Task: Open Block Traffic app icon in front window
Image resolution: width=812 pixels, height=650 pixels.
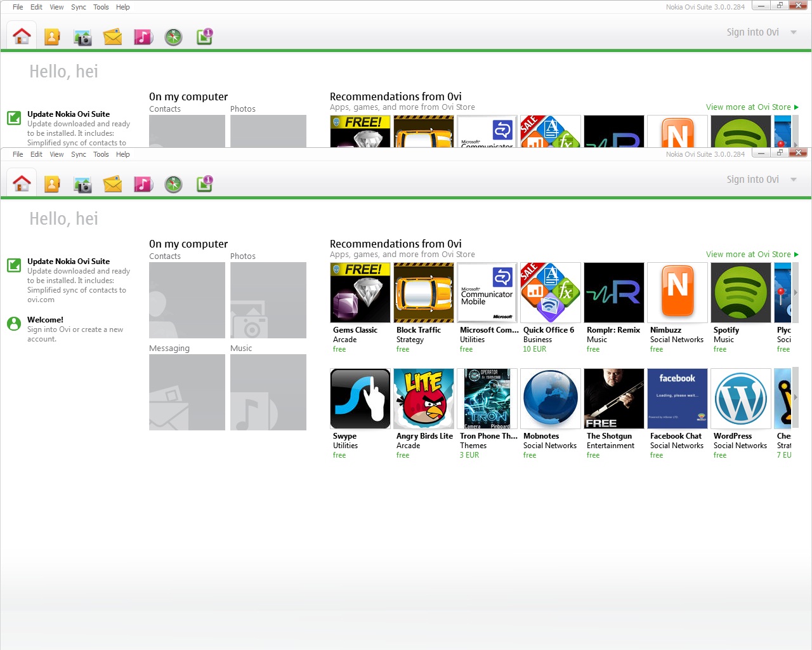Action: tap(424, 293)
